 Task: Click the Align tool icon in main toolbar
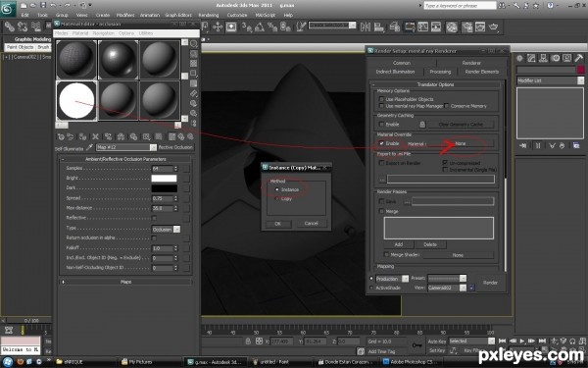pos(379,26)
